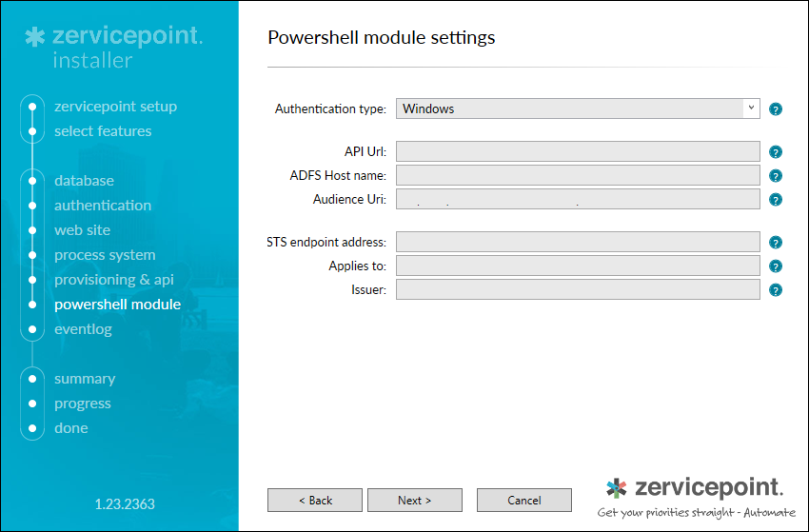Jump to the select features step
Screen dimensions: 809x532
tap(103, 131)
